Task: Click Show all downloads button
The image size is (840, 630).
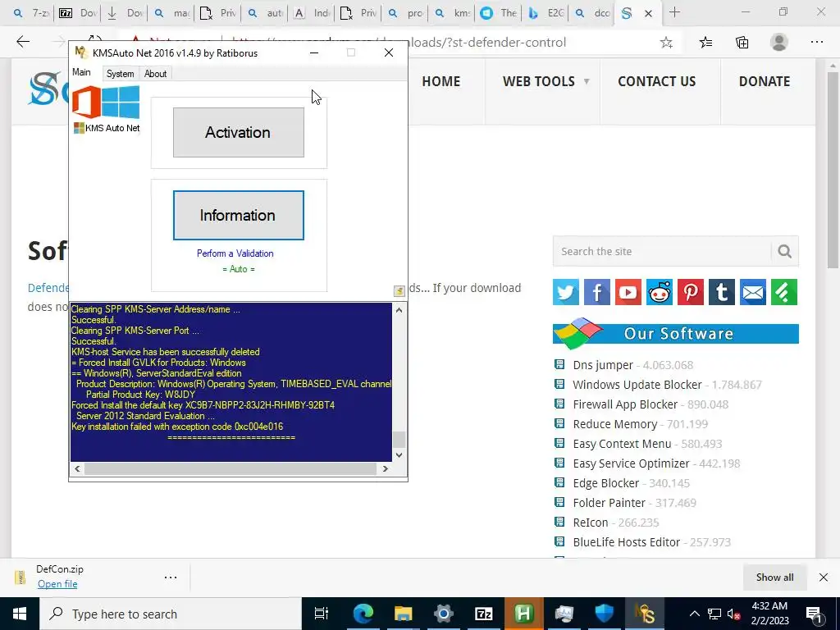Action: (x=774, y=577)
